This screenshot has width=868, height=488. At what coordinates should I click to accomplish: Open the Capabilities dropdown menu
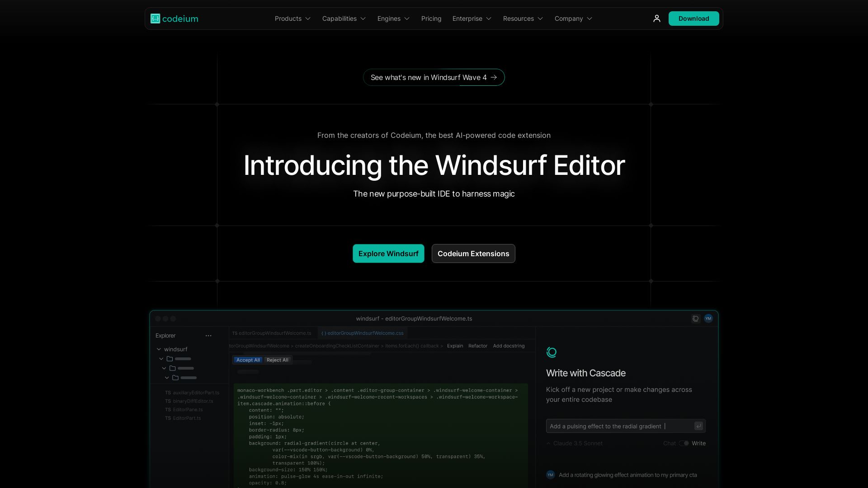344,19
